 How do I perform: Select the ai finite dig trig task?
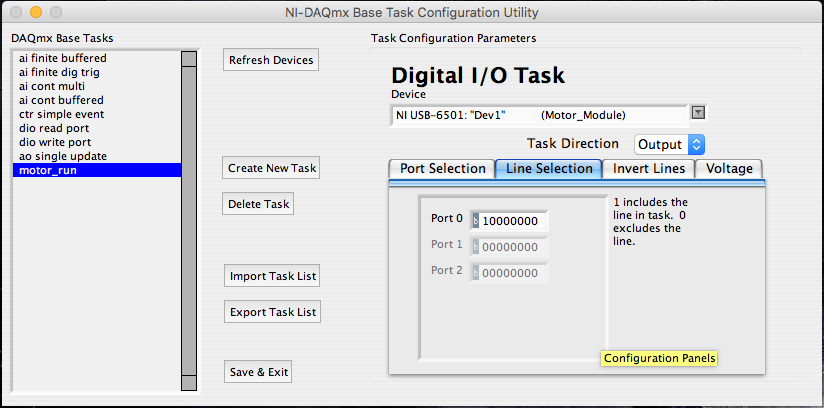(x=97, y=72)
